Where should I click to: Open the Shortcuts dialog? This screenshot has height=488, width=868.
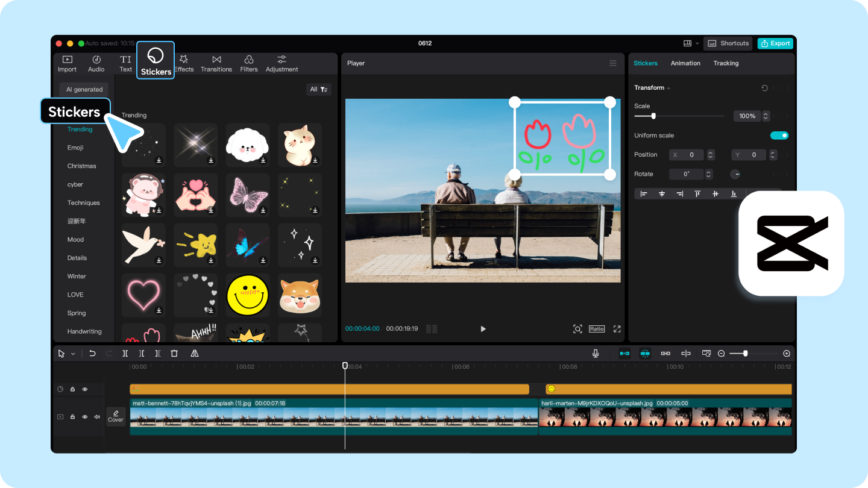click(x=728, y=43)
